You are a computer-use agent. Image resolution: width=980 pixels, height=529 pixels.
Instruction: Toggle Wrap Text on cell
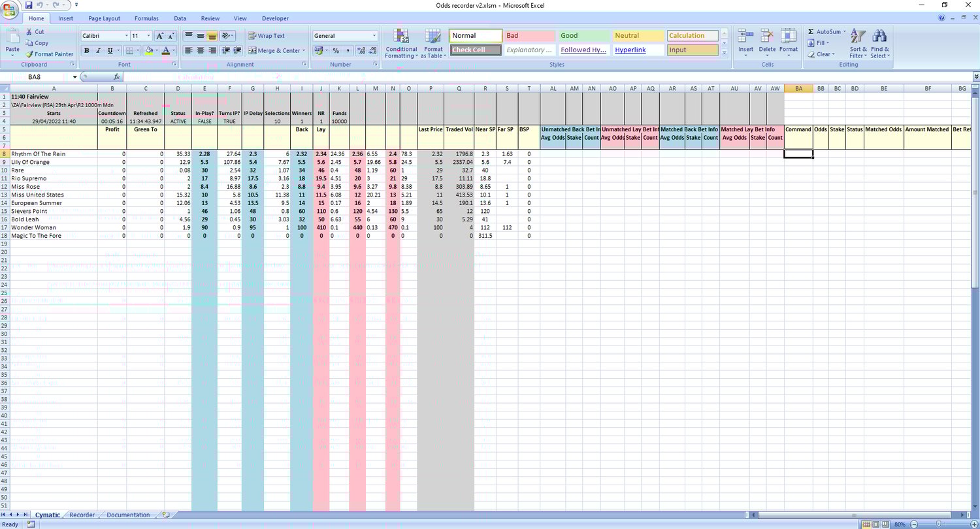pos(267,36)
